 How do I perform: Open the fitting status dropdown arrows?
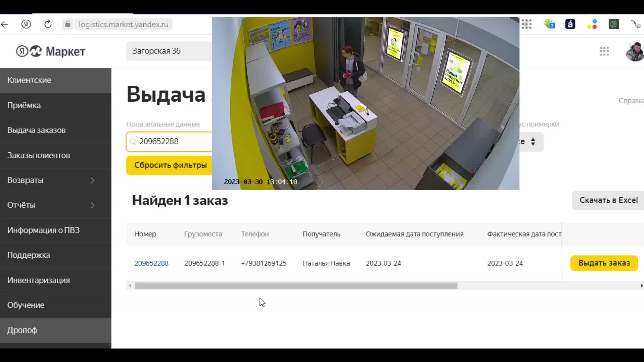[x=533, y=142]
